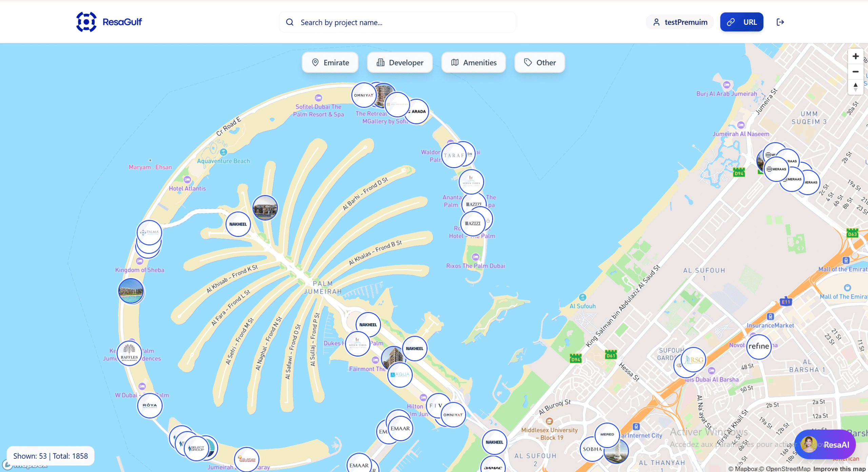Open the Emirate filter
Screen dimensions: 868x472
tap(330, 62)
